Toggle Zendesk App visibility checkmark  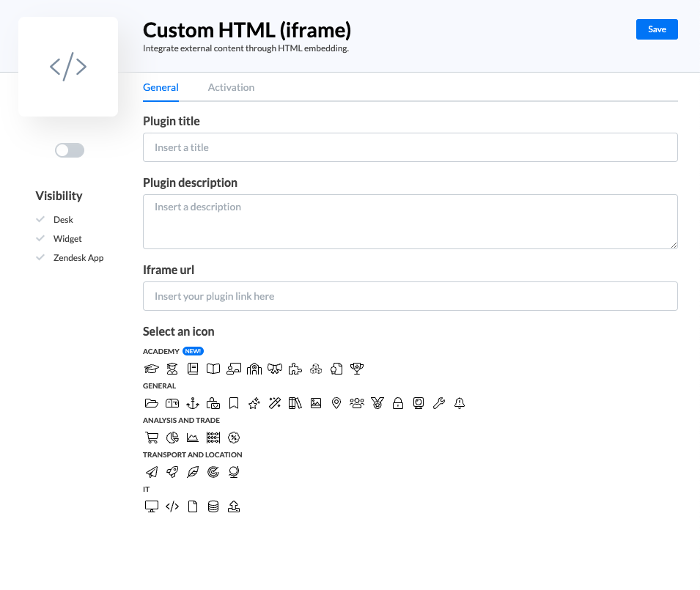tap(41, 258)
